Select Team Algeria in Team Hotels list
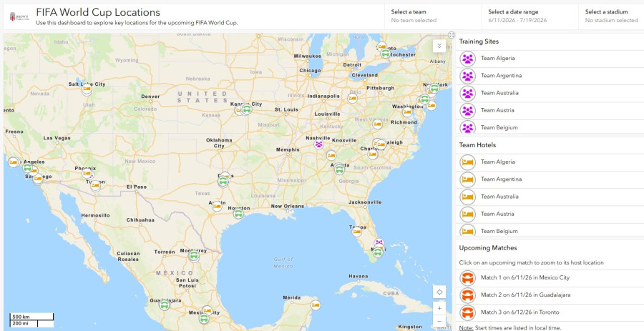The height and width of the screenshot is (331, 644). pyautogui.click(x=550, y=162)
